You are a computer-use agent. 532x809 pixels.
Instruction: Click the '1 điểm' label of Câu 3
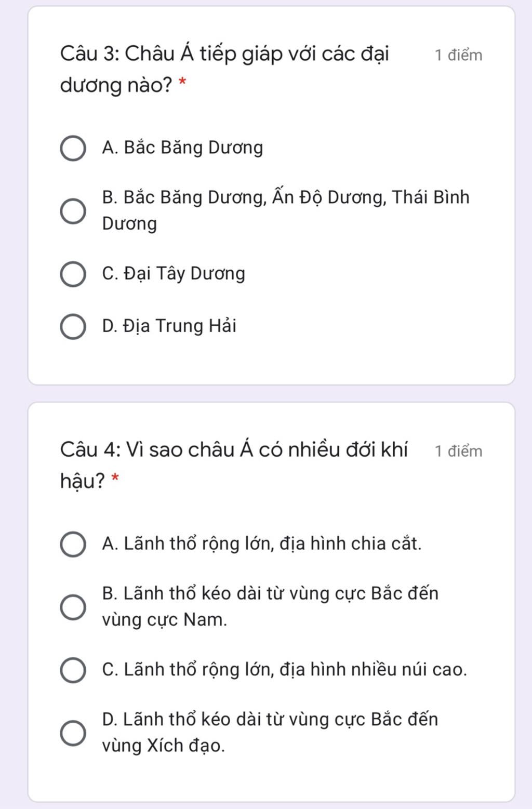pos(458,55)
